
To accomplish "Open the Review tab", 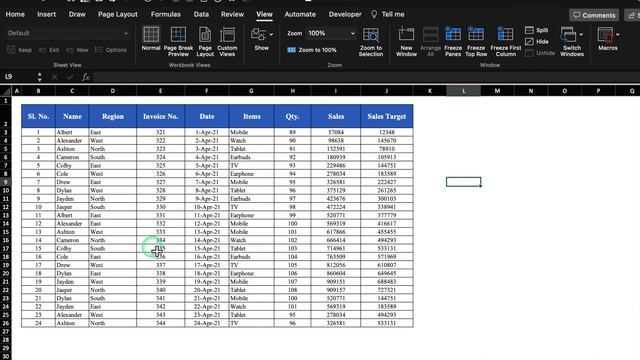I will tap(232, 14).
